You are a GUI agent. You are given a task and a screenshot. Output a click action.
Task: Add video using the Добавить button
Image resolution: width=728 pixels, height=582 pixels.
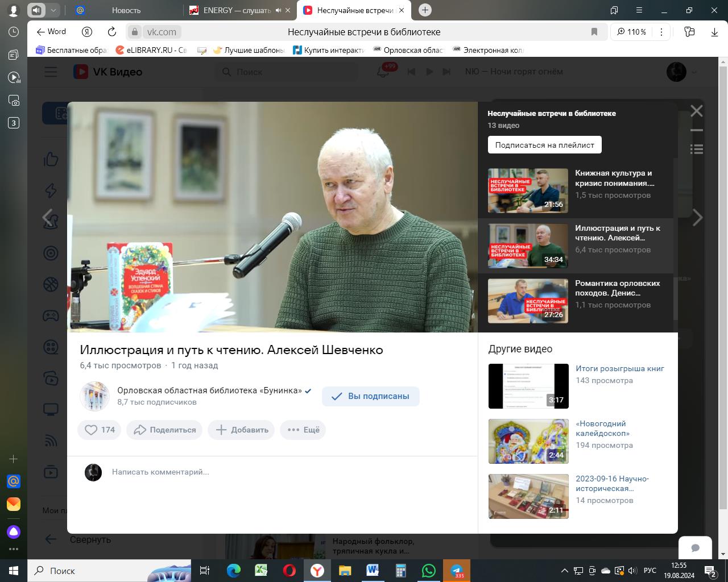coord(241,430)
